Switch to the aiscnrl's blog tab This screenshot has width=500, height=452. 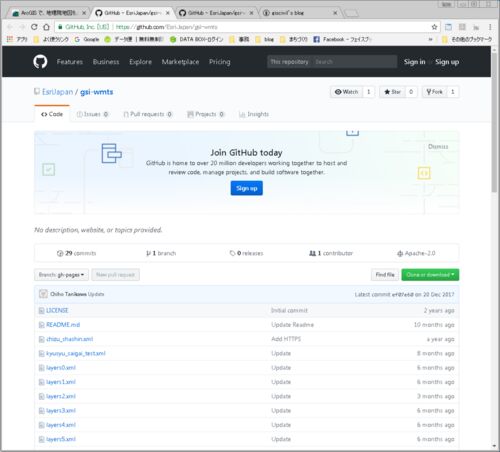click(x=299, y=13)
